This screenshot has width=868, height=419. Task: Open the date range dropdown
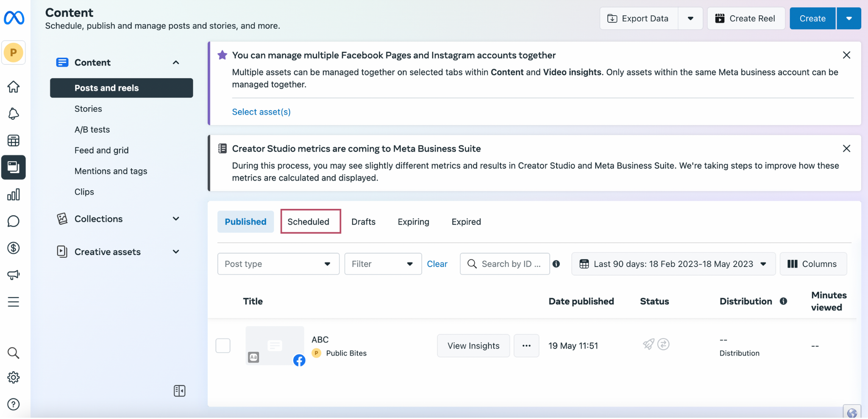[673, 264]
